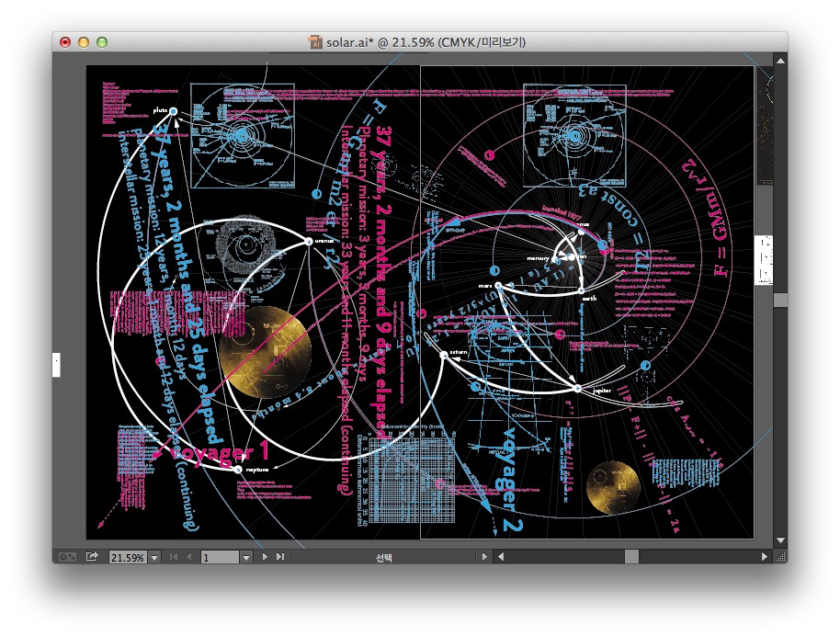
Task: Select the earth label on the artwork
Action: click(x=589, y=299)
